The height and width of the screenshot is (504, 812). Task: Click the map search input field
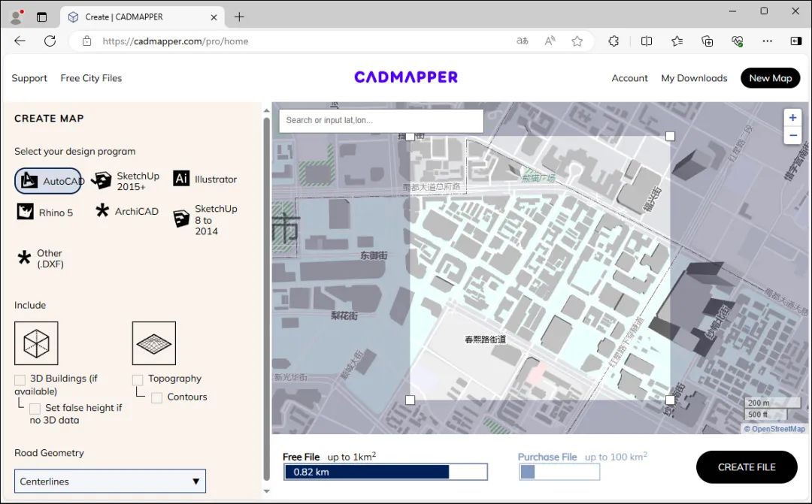(x=381, y=120)
